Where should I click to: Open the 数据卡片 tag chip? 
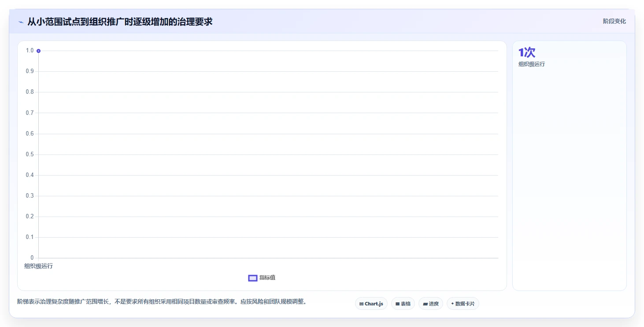[463, 304]
